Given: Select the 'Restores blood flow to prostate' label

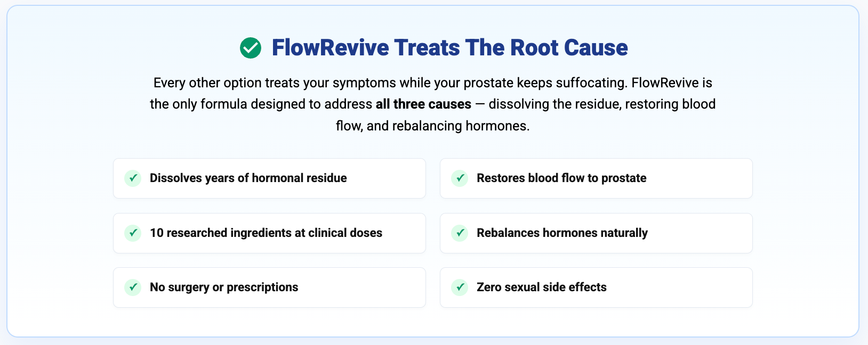Looking at the screenshot, I should click(x=561, y=178).
